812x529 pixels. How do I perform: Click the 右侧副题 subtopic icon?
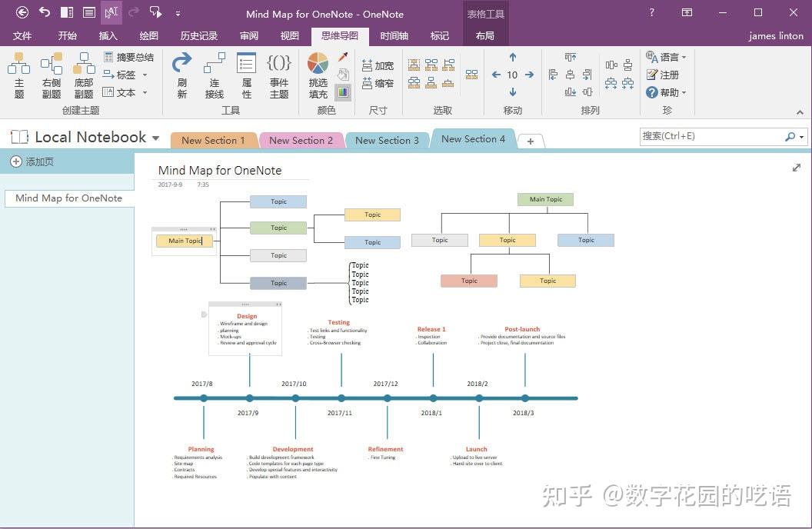[51, 74]
